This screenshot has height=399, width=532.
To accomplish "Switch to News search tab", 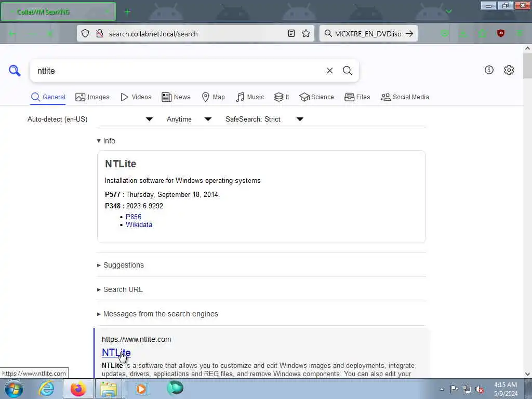I will click(176, 97).
